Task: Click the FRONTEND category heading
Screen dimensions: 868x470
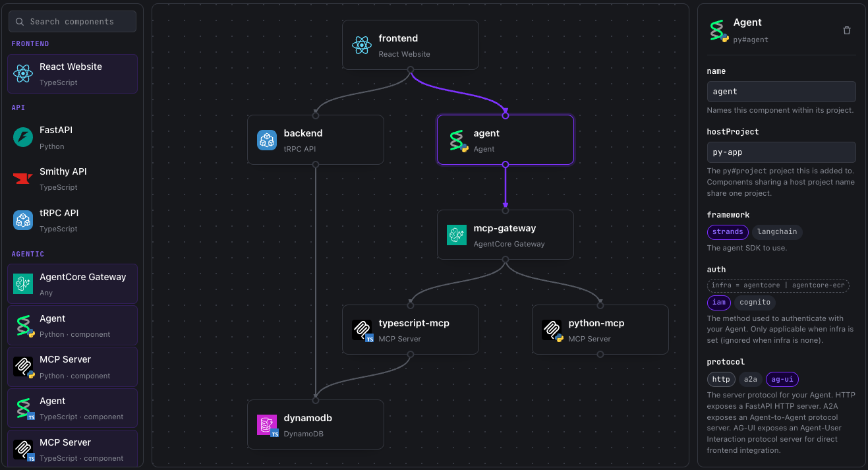Action: click(x=30, y=44)
